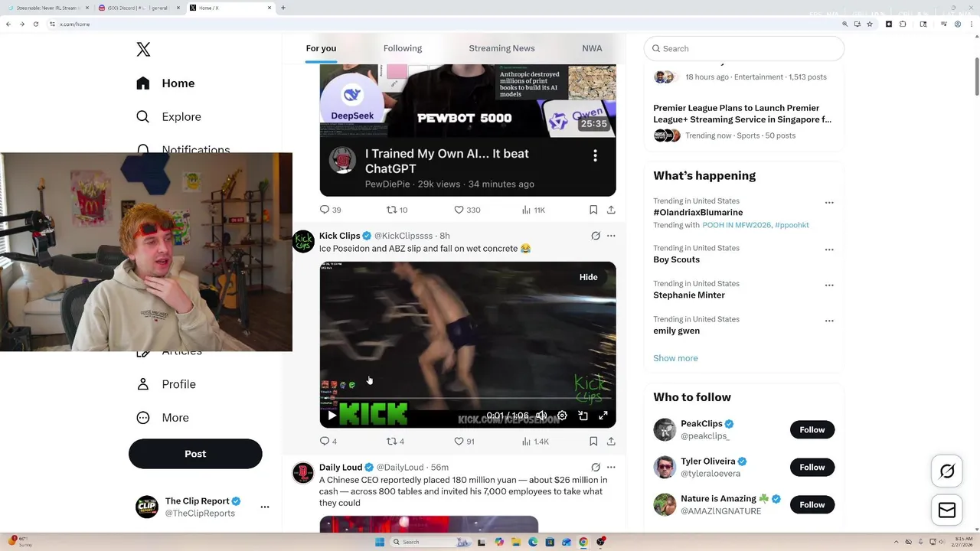Reply to the PewDiePie video post, 39 replies

pyautogui.click(x=330, y=210)
